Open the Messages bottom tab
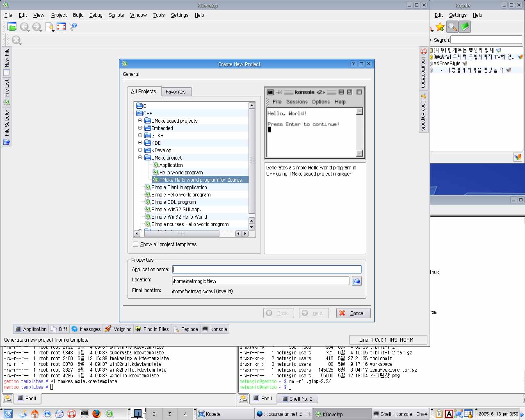Image resolution: width=525 pixels, height=420 pixels. 86,329
